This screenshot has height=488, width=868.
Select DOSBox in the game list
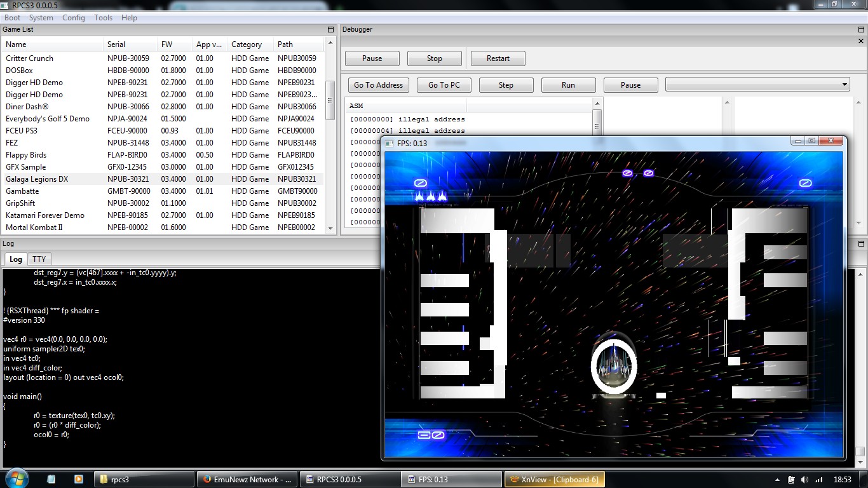(163, 71)
